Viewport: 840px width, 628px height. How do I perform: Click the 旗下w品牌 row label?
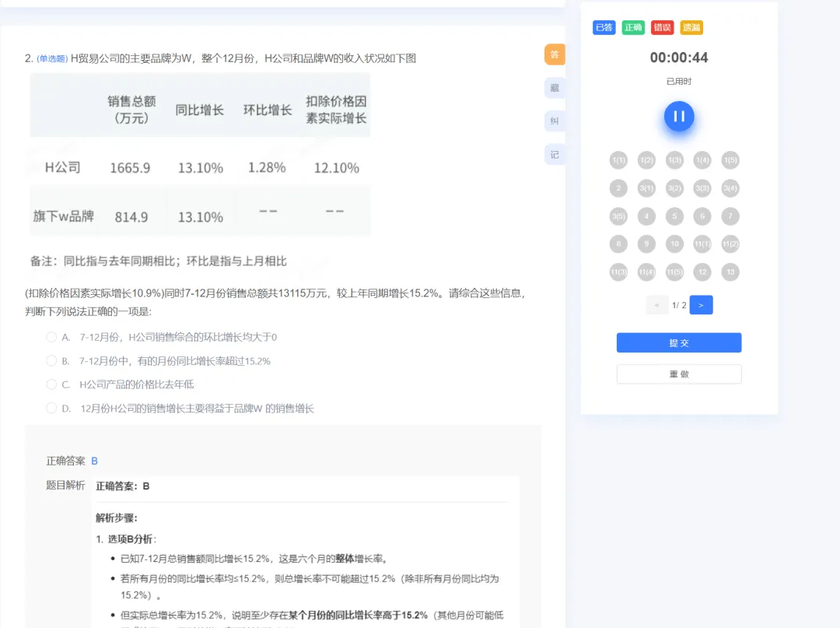coord(63,216)
